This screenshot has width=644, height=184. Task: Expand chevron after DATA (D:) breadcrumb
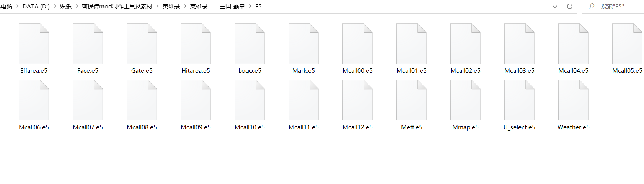55,6
